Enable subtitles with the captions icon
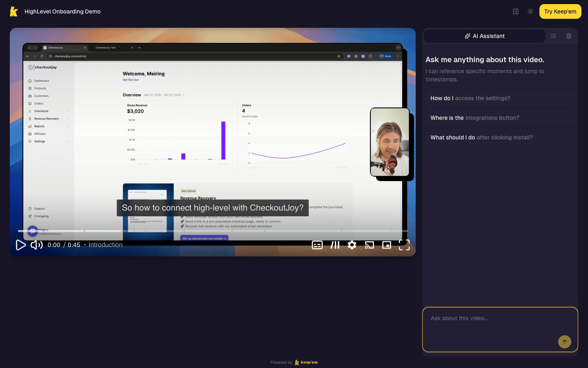Image resolution: width=588 pixels, height=368 pixels. click(317, 245)
